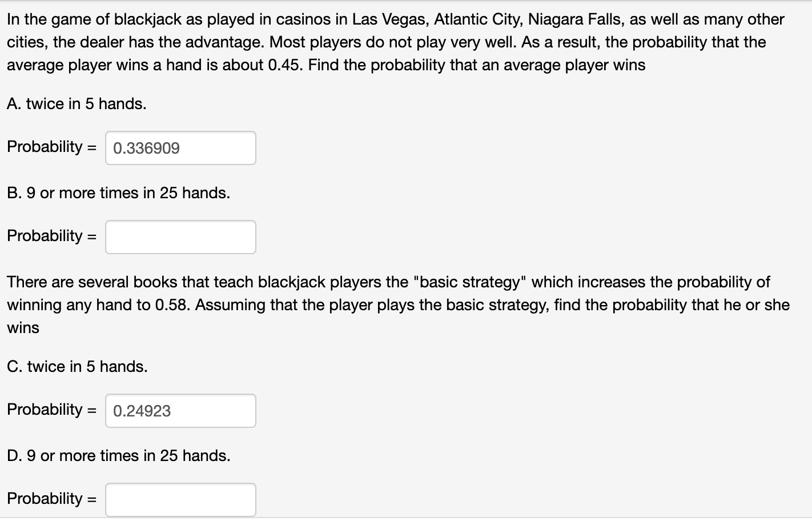Click the heading B. 9 or more times

pos(118,193)
